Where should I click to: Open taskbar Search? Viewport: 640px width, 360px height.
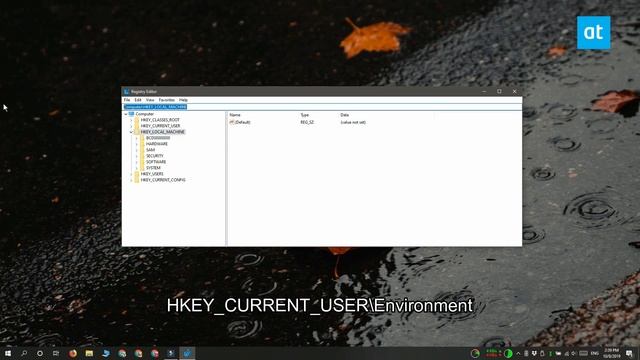coord(24,353)
